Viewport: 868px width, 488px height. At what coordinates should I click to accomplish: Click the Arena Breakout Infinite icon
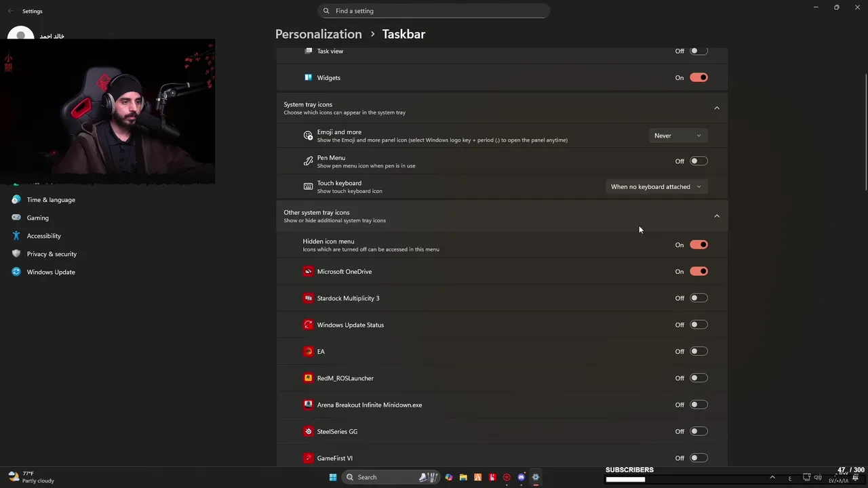(x=309, y=405)
